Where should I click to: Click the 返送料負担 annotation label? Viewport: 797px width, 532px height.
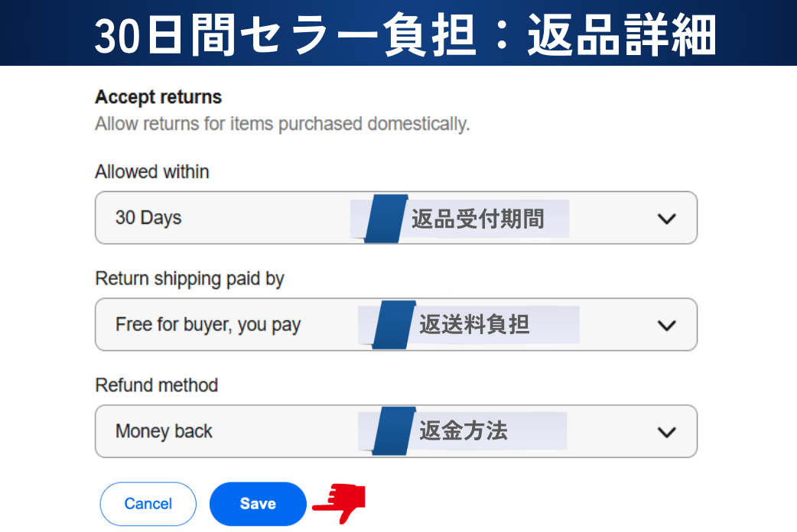[474, 325]
